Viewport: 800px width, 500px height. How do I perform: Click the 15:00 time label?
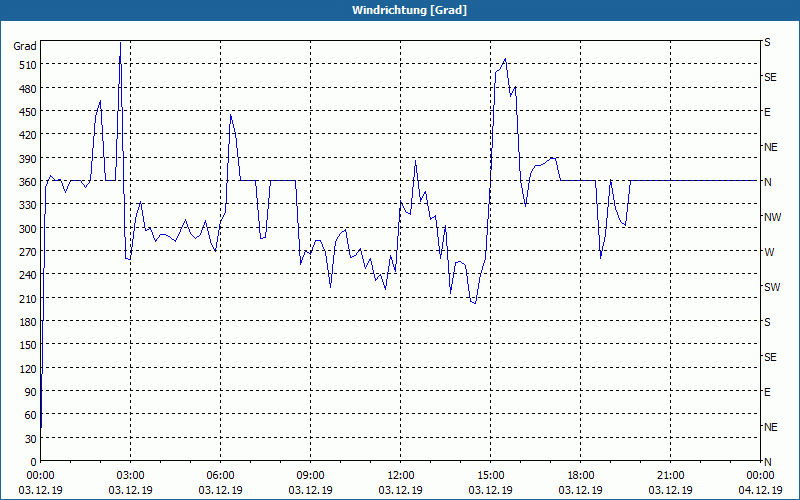point(490,476)
